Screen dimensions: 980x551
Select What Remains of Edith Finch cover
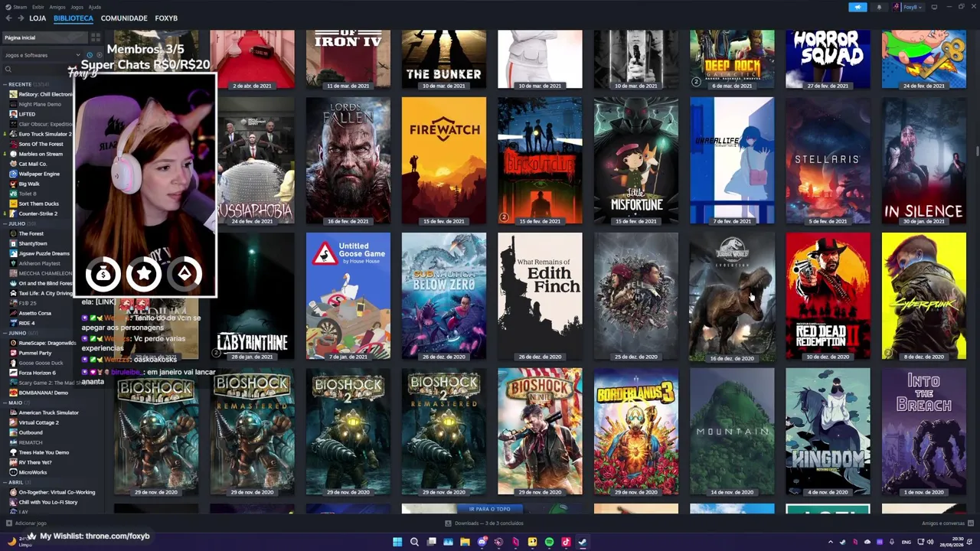[x=540, y=296]
